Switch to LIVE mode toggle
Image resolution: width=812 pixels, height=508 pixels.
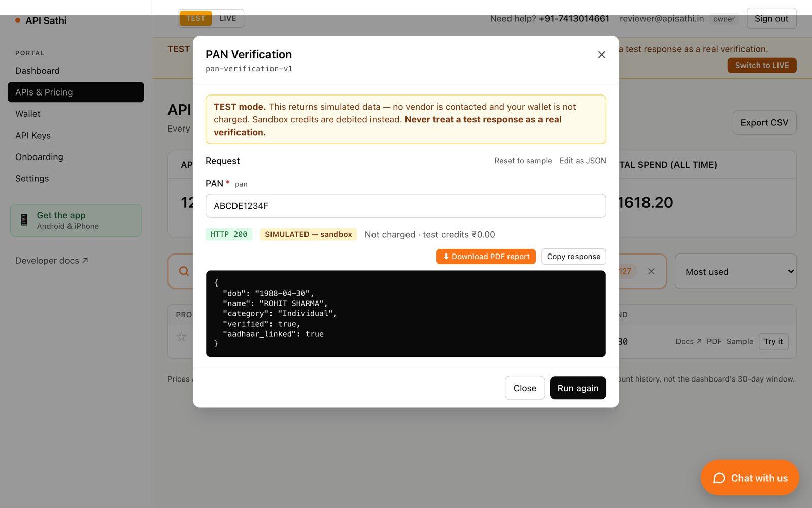point(228,18)
